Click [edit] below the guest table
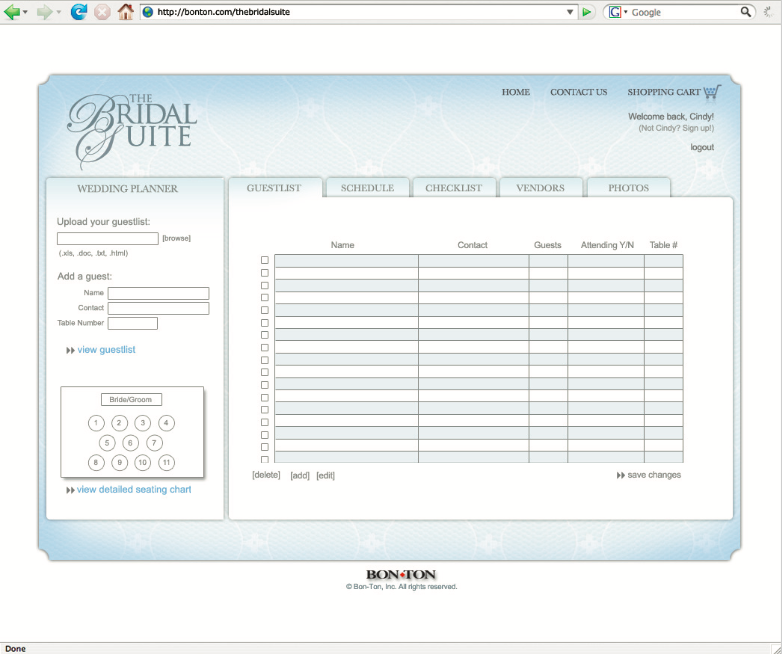Viewport: 782px width, 654px height. click(x=326, y=475)
